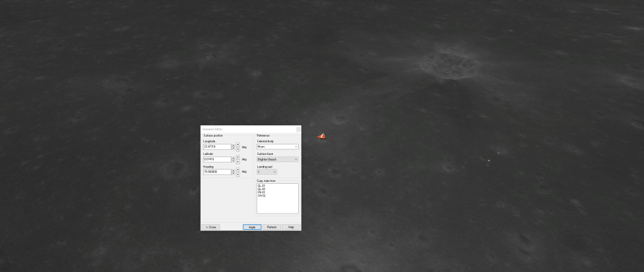The width and height of the screenshot is (644, 272).
Task: Increase Longitude with the large up arrow
Action: click(x=238, y=145)
